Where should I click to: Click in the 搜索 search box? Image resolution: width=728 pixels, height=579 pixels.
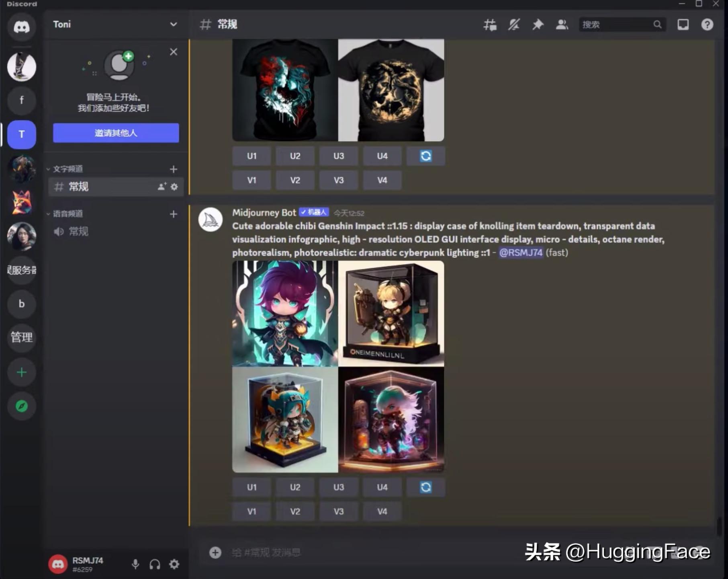coord(622,25)
